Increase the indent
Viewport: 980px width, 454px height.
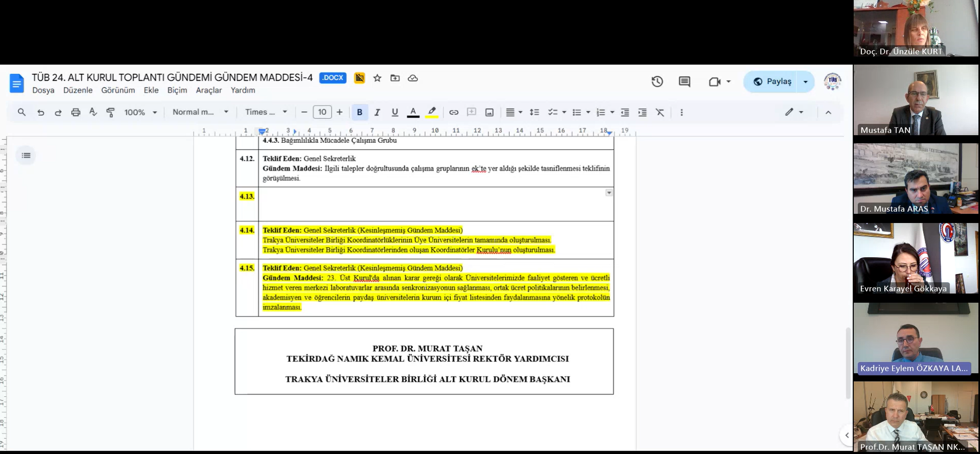click(x=642, y=112)
